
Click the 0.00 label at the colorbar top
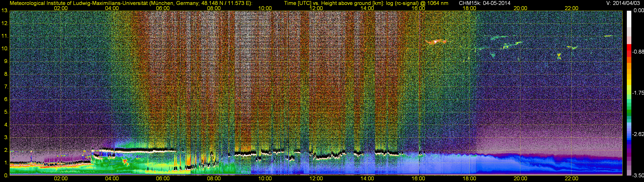pyautogui.click(x=638, y=10)
